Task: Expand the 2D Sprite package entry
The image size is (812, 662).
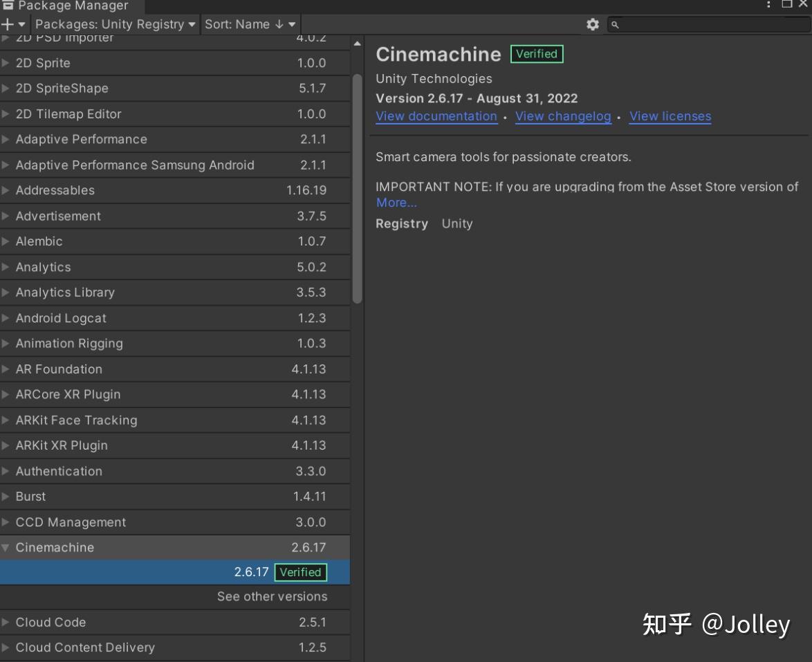Action: 6,63
